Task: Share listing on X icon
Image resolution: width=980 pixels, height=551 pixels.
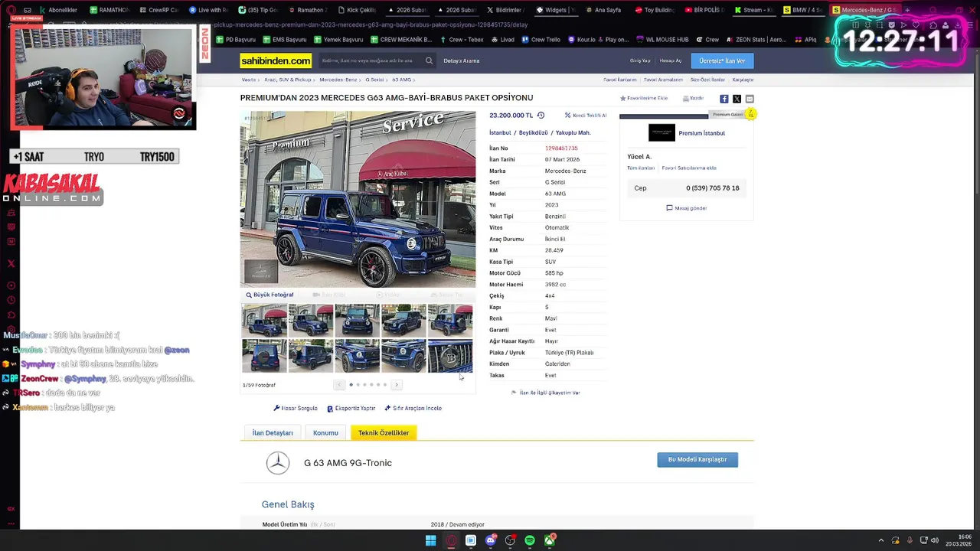Action: [737, 99]
